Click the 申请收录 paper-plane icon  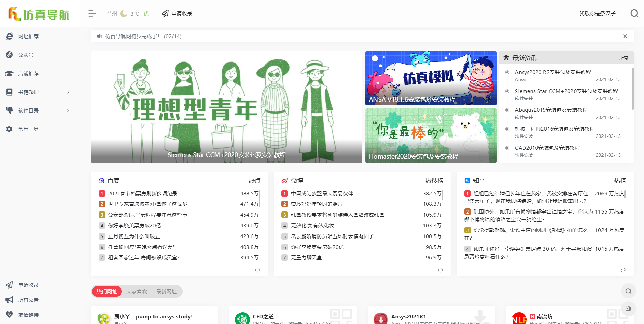pyautogui.click(x=9, y=285)
